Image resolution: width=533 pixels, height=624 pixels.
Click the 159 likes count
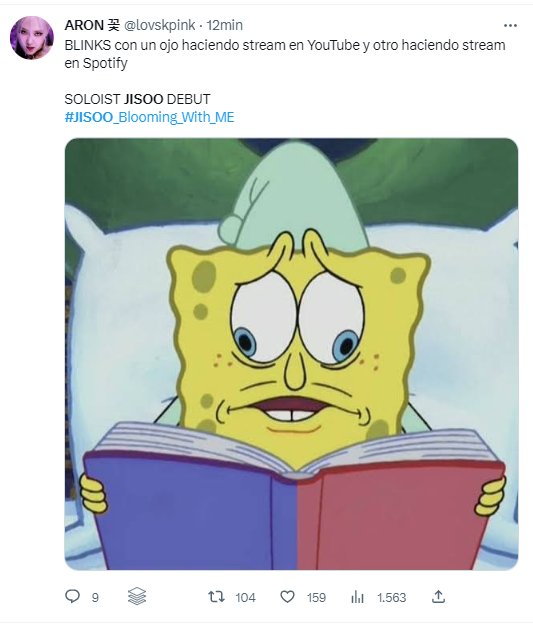(316, 597)
